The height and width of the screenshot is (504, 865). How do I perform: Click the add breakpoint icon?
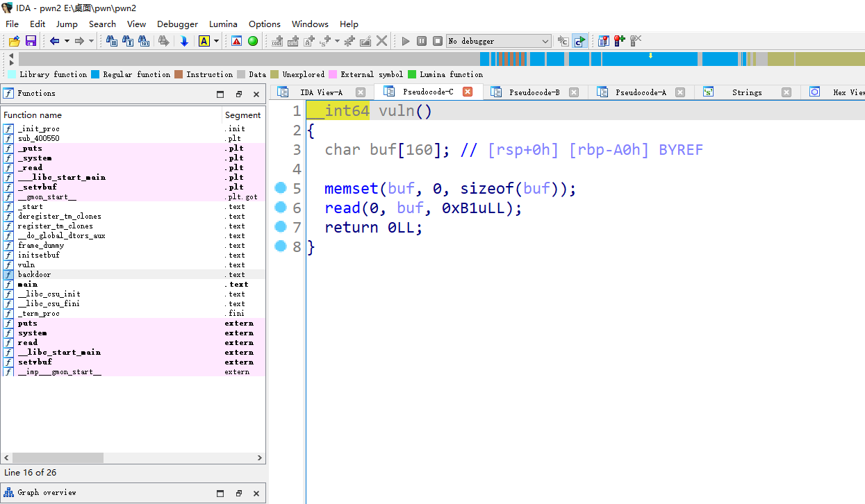pos(618,41)
